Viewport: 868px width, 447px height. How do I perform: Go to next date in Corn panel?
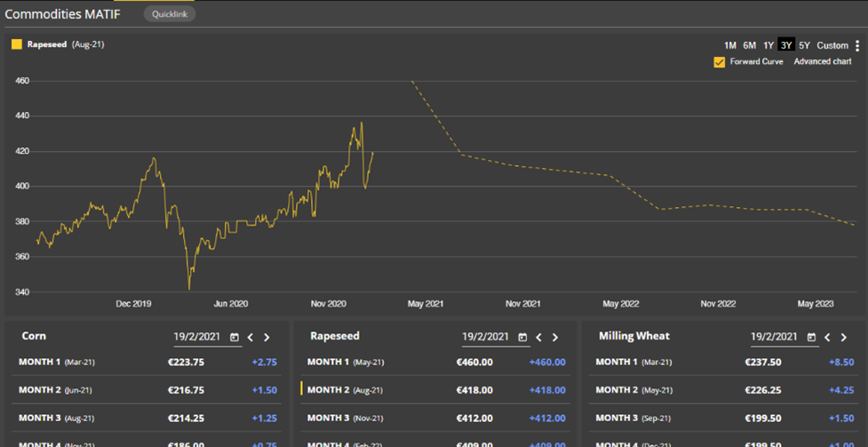point(267,338)
